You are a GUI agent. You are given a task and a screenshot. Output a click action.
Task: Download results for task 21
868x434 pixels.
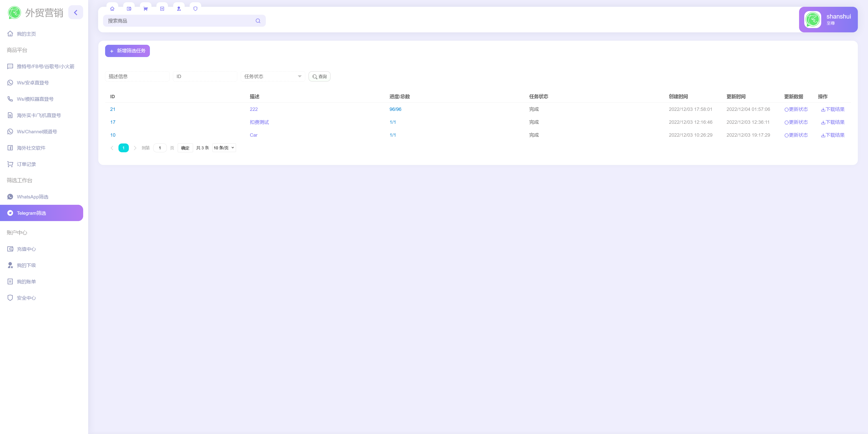pyautogui.click(x=833, y=109)
